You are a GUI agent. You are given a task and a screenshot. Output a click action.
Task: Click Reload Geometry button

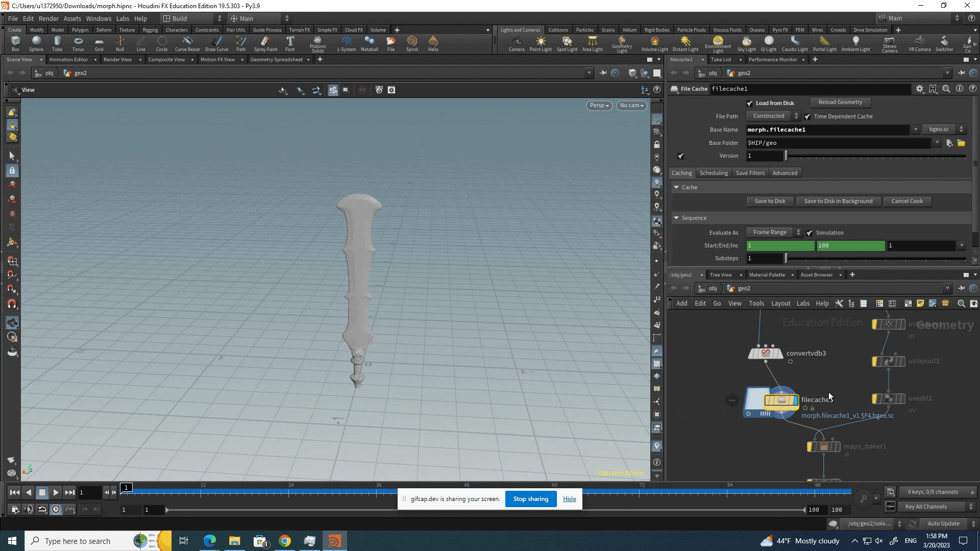pos(840,103)
